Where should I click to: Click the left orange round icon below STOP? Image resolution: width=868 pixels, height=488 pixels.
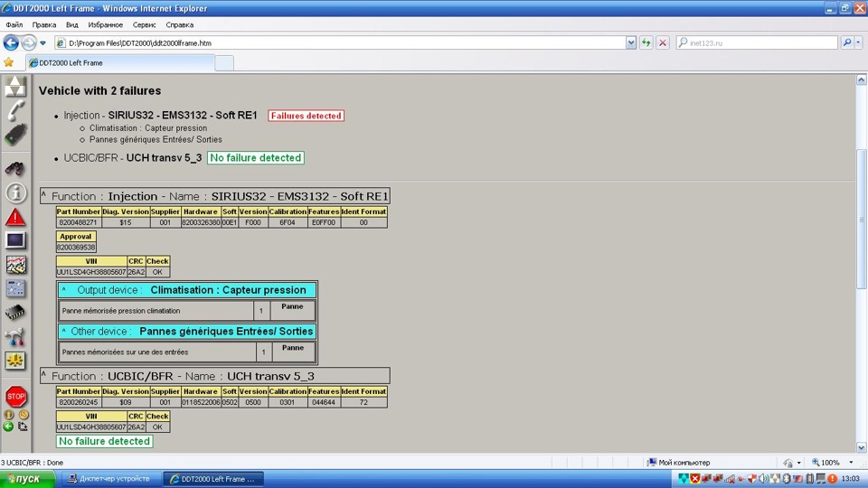click(9, 415)
